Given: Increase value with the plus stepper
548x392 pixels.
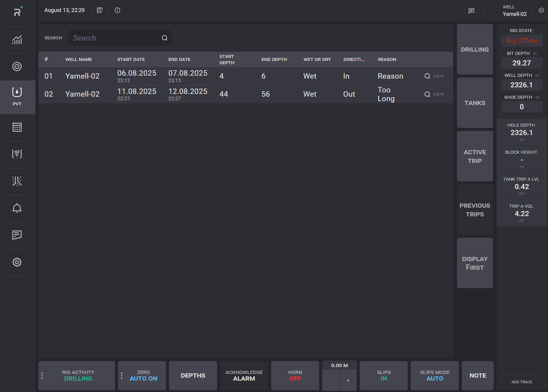Looking at the screenshot, I should click(348, 380).
